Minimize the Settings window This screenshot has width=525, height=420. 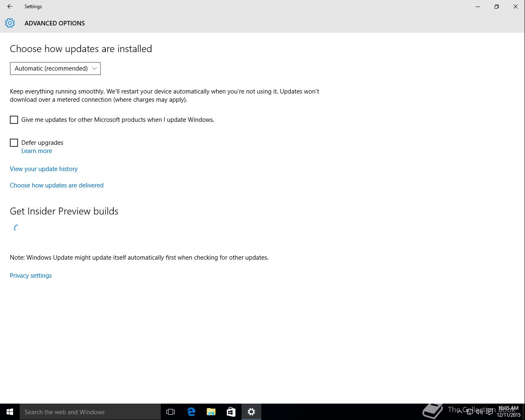478,7
